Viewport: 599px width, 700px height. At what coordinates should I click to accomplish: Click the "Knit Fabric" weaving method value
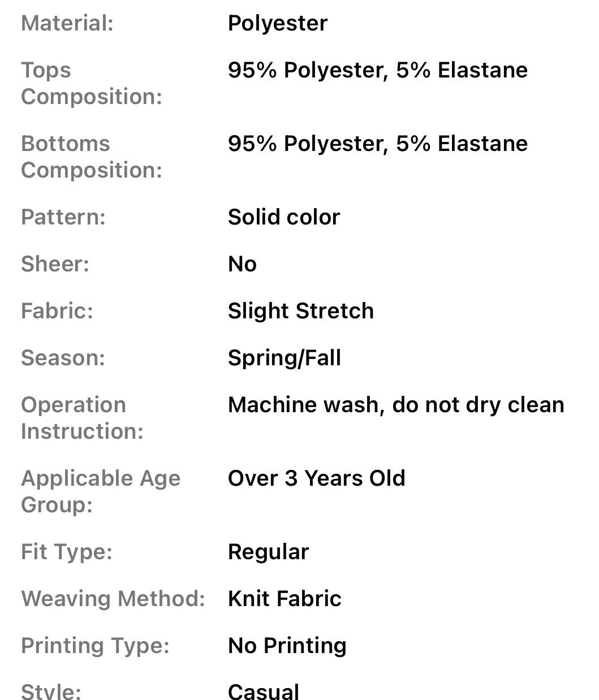[x=285, y=599]
